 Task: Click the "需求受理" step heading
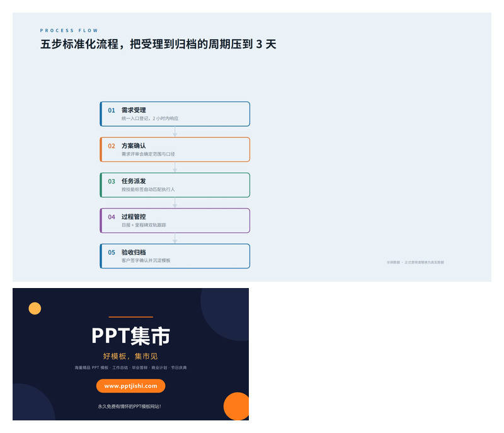tap(134, 110)
